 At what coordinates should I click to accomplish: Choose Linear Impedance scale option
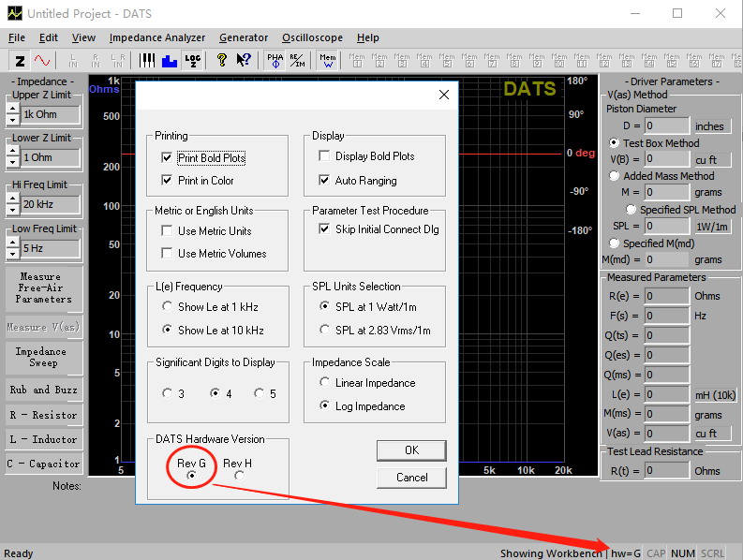pos(325,382)
